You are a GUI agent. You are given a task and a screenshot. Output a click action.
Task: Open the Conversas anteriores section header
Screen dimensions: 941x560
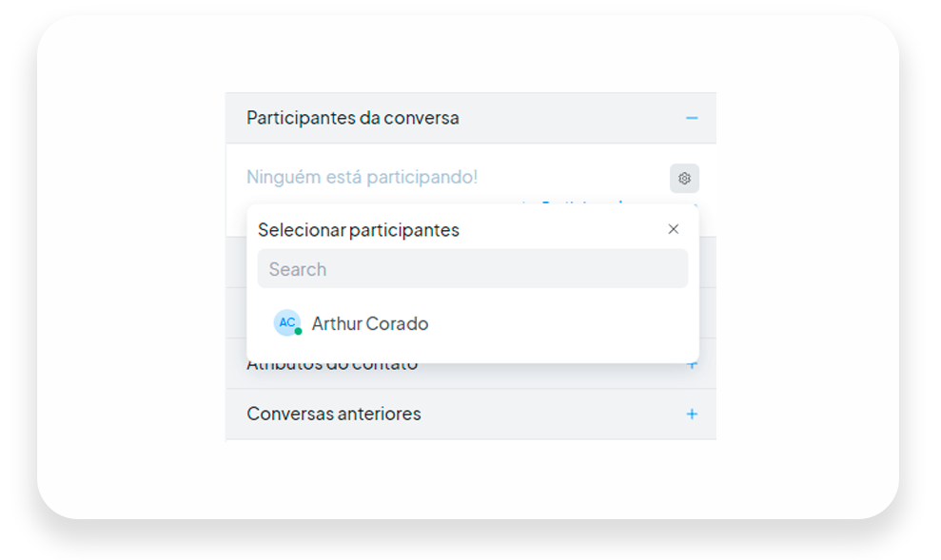coord(471,414)
